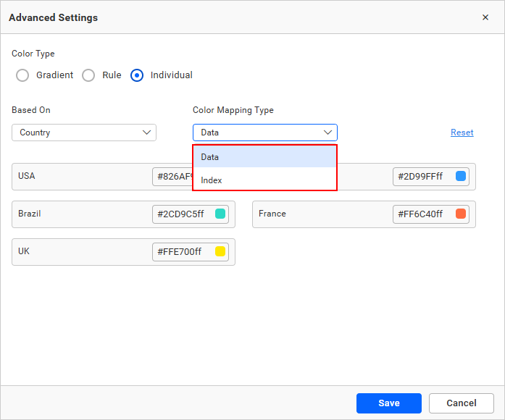Click the UK country label
The width and height of the screenshot is (505, 420).
[24, 251]
